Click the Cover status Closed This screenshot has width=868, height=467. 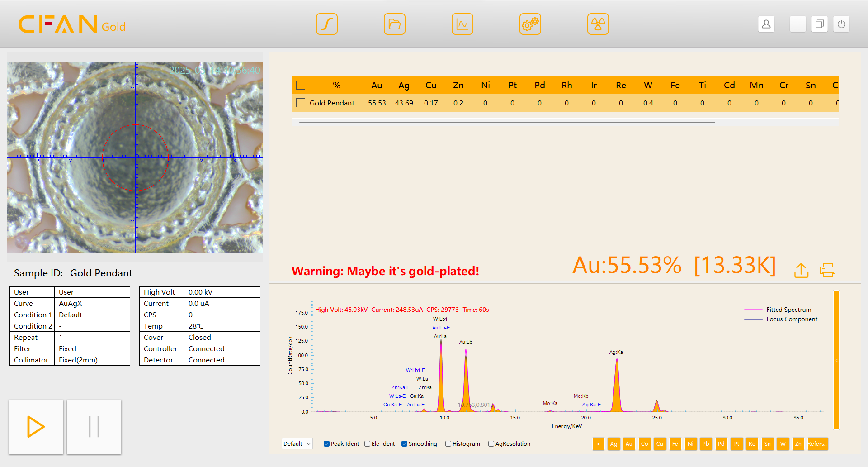[222, 337]
